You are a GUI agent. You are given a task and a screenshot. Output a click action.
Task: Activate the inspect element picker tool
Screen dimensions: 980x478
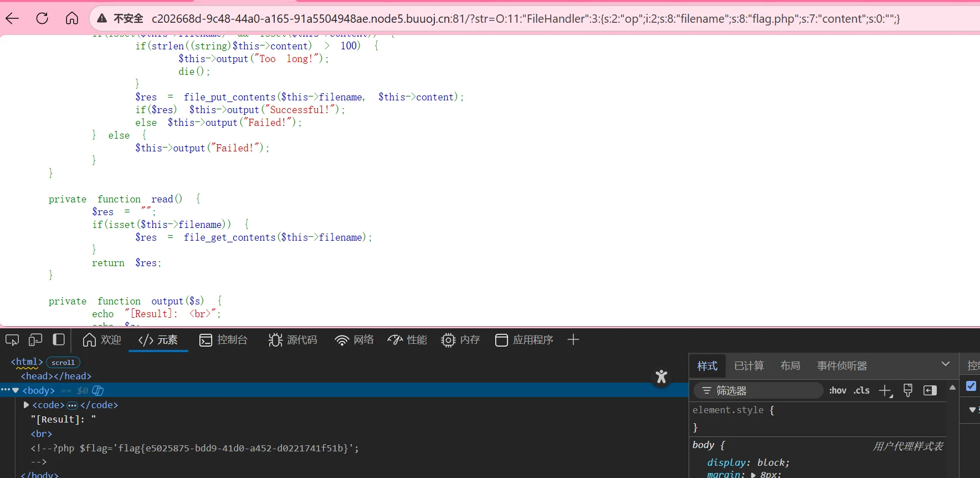coord(12,340)
